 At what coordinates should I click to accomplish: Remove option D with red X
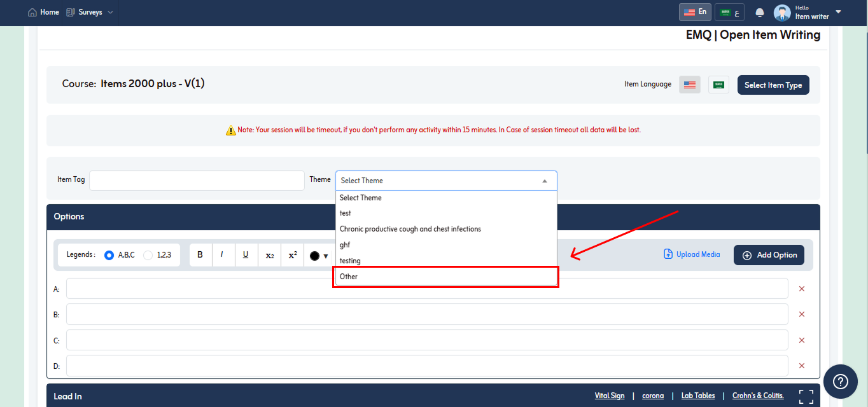[802, 366]
